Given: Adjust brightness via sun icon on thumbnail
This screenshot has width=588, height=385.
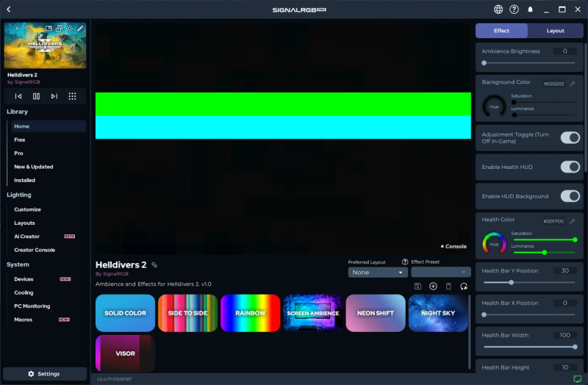Looking at the screenshot, I should [70, 28].
